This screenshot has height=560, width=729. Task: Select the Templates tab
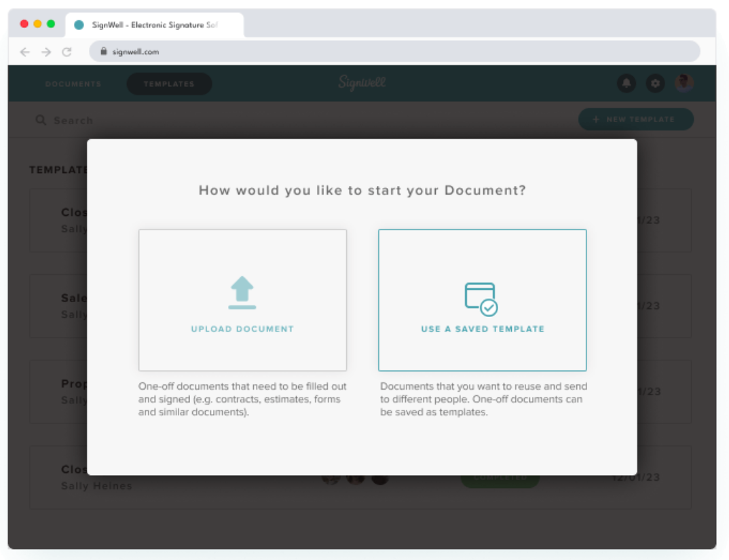coord(169,84)
